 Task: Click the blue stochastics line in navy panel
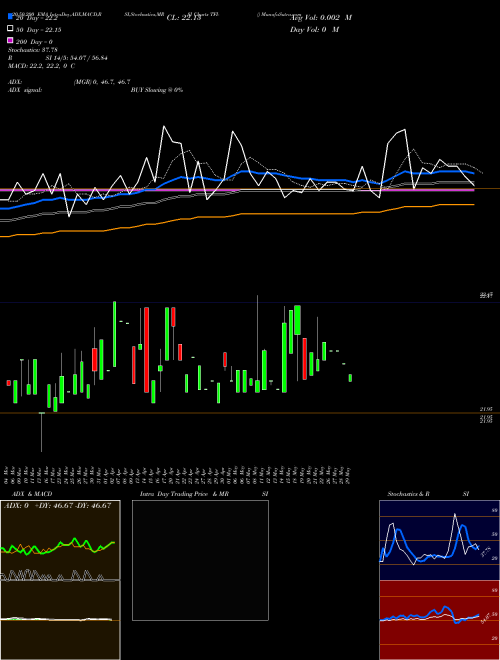click(x=429, y=544)
